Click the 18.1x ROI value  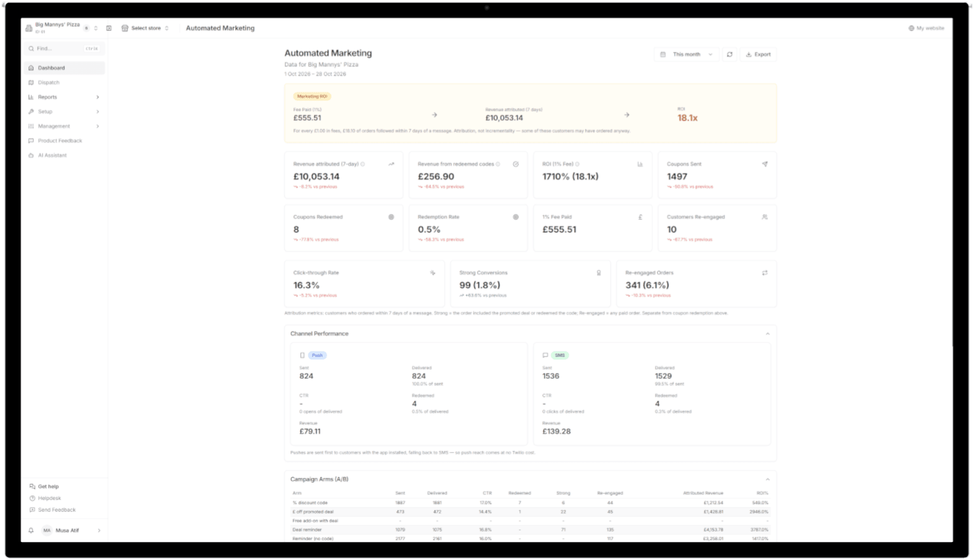coord(687,118)
